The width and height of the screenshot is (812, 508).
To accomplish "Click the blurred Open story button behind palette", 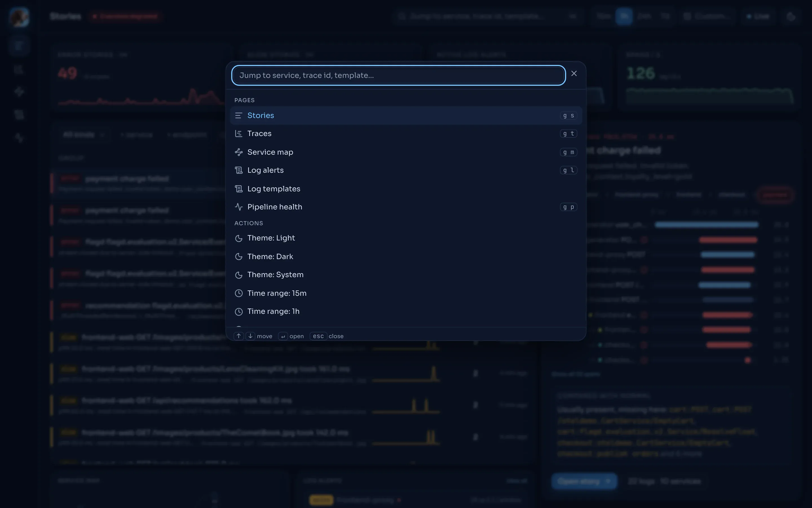I will [584, 481].
